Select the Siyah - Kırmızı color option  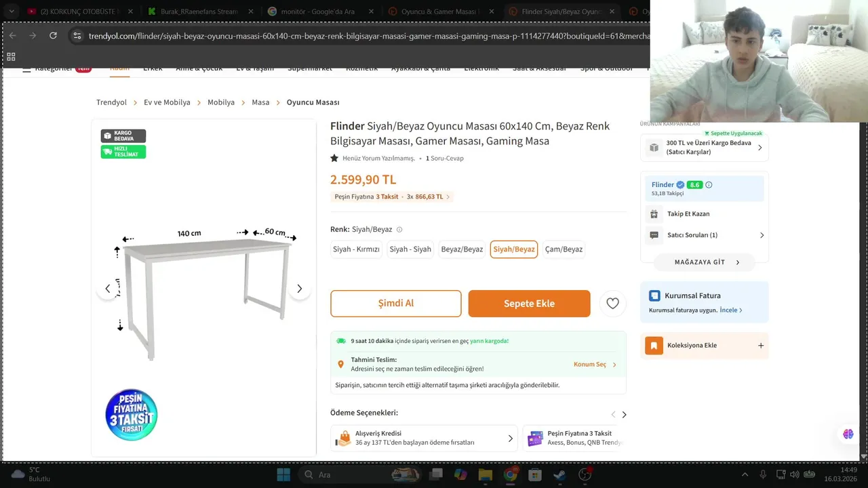356,249
